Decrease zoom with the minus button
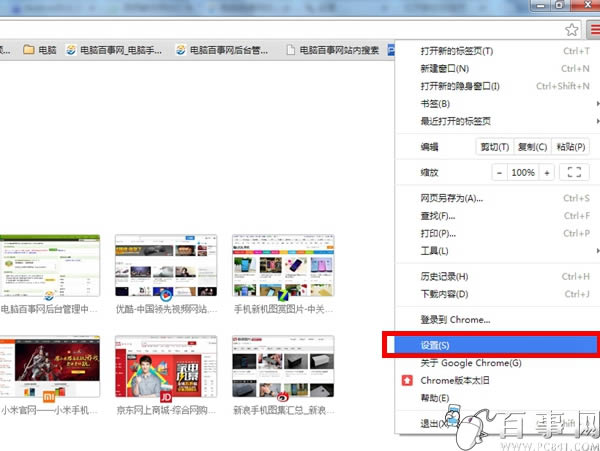Viewport: 600px width, 451px height. [499, 173]
